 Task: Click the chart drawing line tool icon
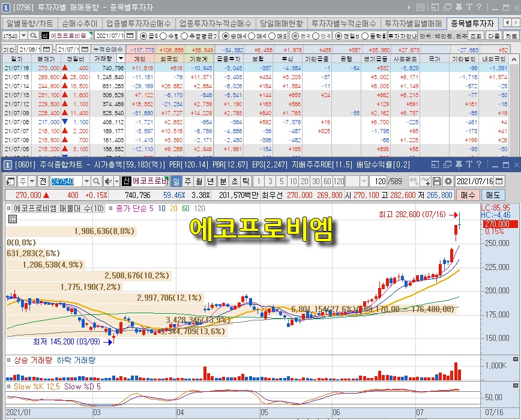[426, 181]
